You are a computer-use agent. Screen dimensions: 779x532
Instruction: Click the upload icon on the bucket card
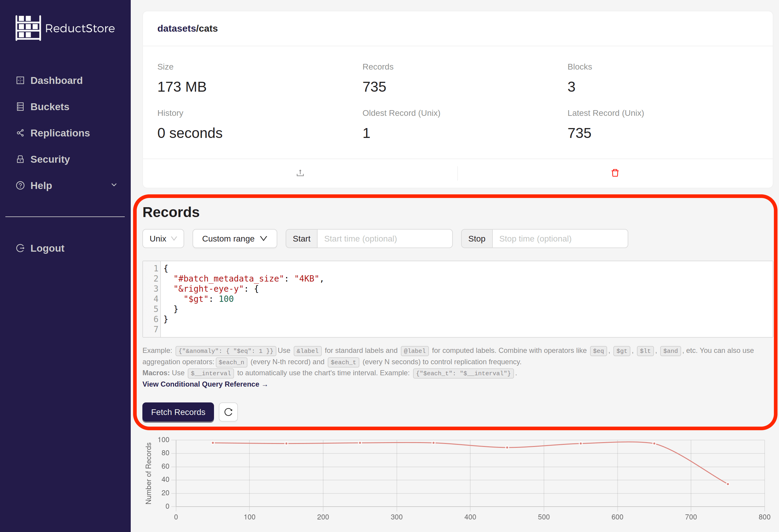point(300,172)
